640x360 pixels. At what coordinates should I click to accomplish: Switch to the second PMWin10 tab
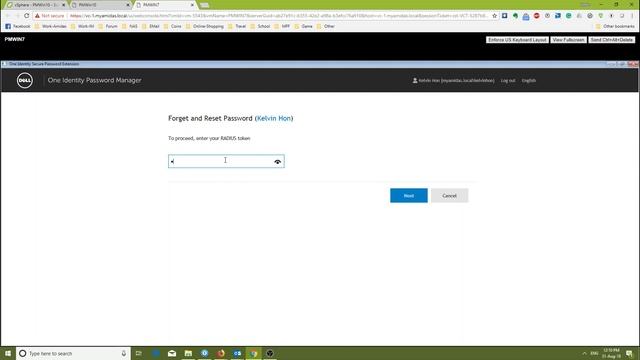click(100, 5)
